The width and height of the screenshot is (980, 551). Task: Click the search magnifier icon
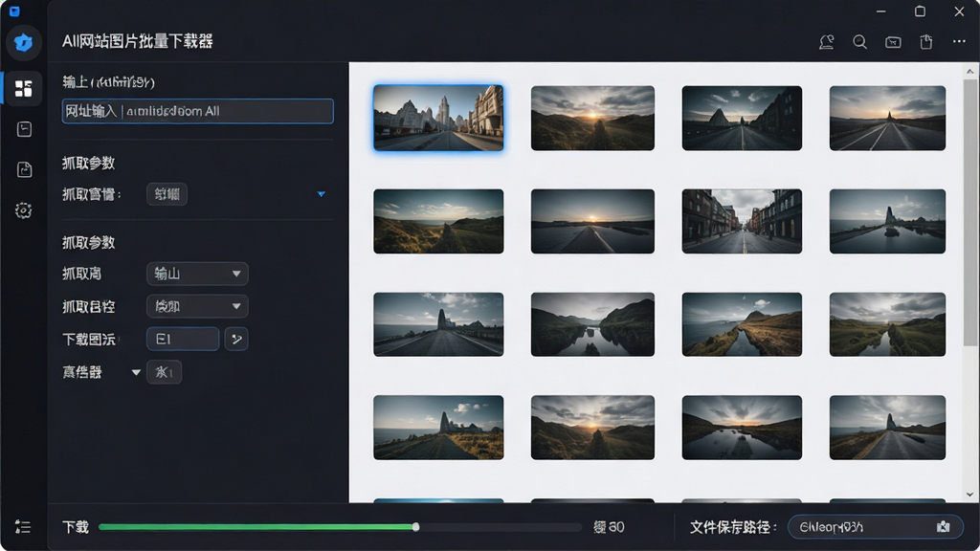click(x=860, y=42)
